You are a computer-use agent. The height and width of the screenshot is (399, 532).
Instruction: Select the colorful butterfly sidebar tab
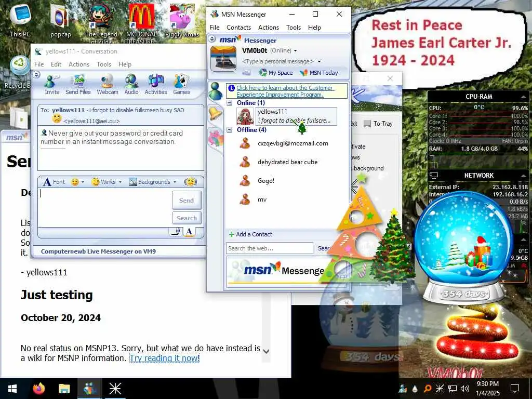[216, 139]
